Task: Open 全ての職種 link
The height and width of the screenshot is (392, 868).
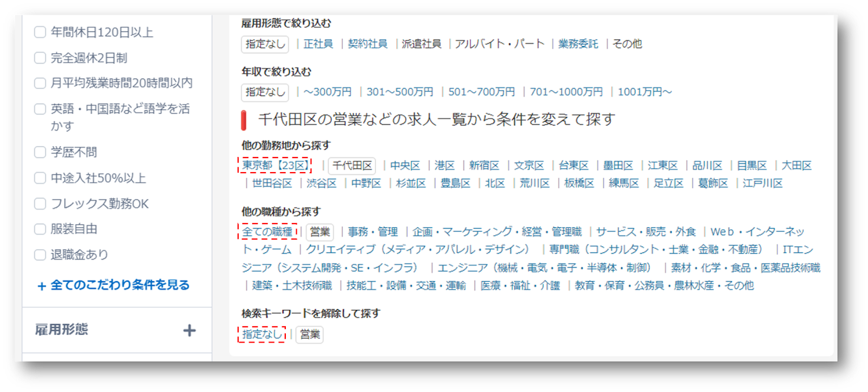Action: [x=267, y=232]
